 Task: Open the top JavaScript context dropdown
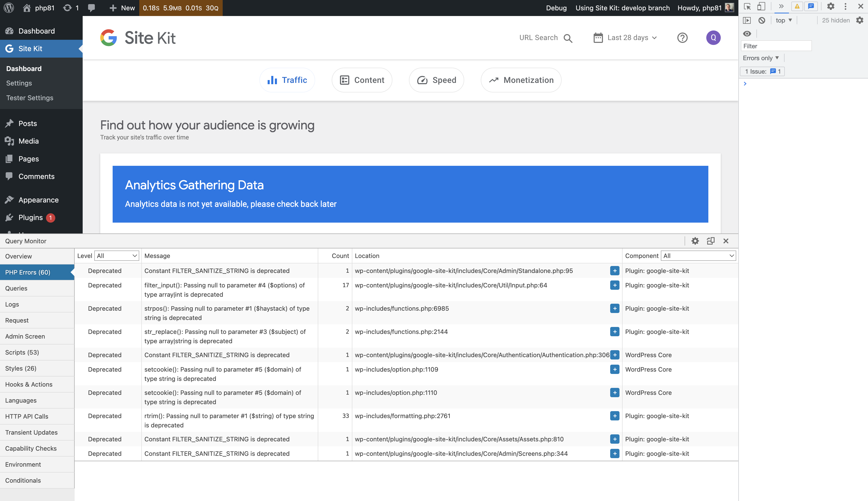pos(784,20)
